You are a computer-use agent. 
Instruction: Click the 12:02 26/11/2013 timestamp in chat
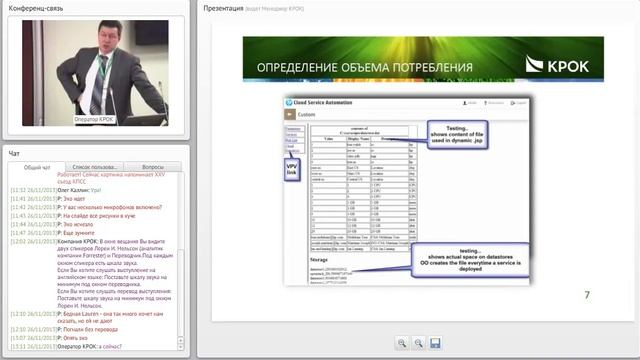34,242
